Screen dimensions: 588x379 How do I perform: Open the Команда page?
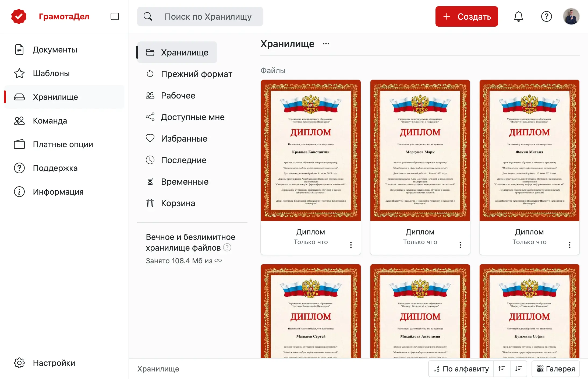click(x=65, y=121)
